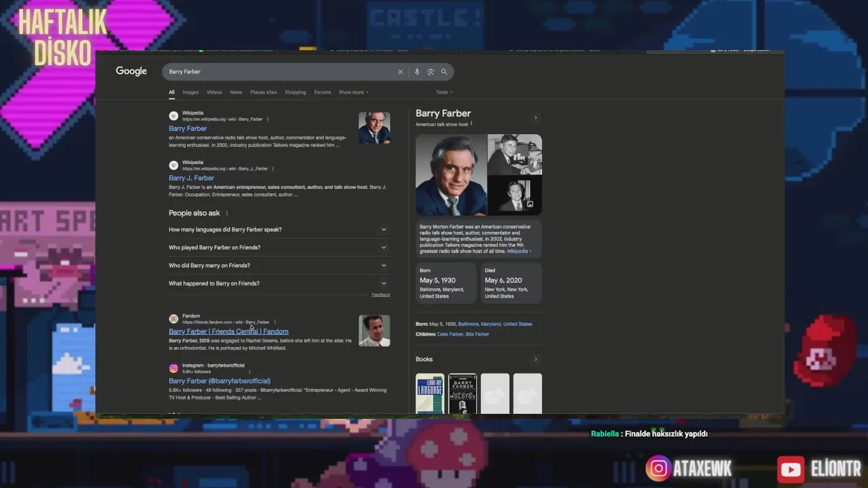Image resolution: width=868 pixels, height=488 pixels.
Task: Open more images icon on bottom-right photo
Action: click(x=530, y=204)
